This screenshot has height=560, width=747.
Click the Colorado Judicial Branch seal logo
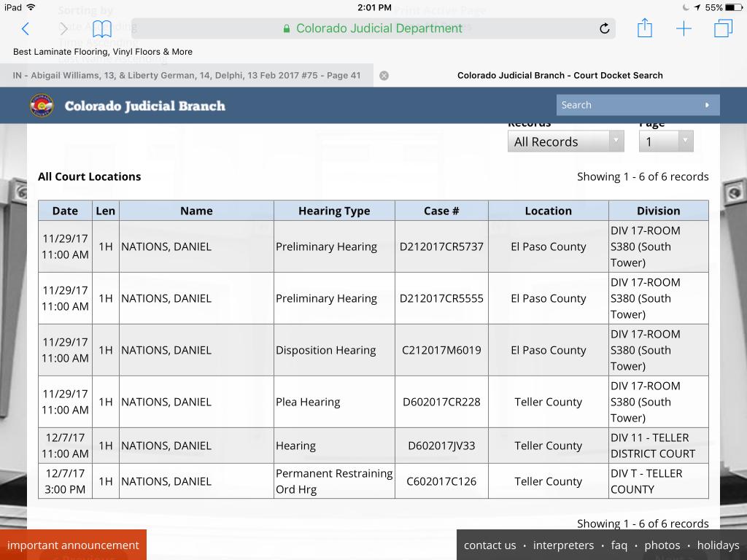[x=42, y=105]
